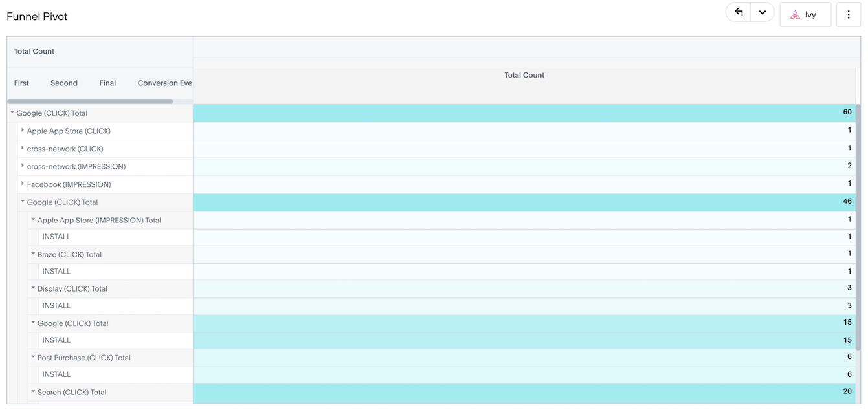The height and width of the screenshot is (410, 868).
Task: Click the Second column header
Action: pos(64,83)
